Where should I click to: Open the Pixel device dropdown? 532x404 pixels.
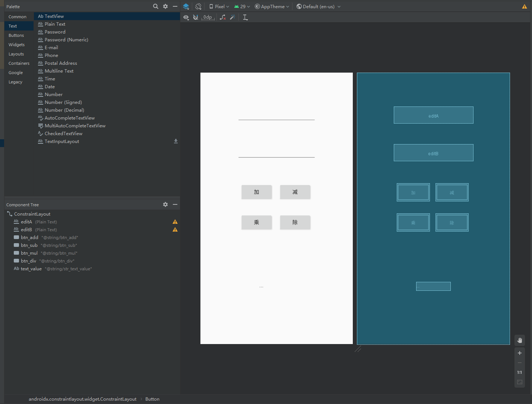click(x=219, y=7)
